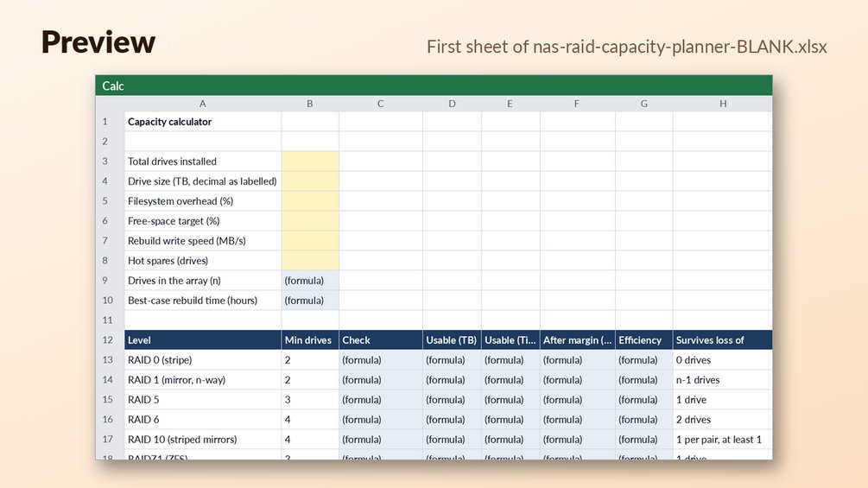The image size is (868, 488).
Task: Select the 'RAID 6' cell
Action: click(x=203, y=420)
